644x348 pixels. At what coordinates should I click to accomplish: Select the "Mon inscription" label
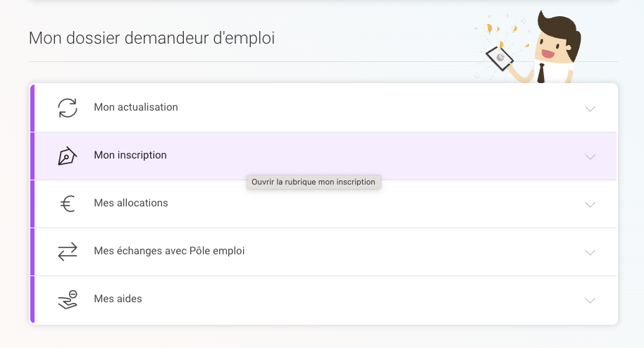130,155
